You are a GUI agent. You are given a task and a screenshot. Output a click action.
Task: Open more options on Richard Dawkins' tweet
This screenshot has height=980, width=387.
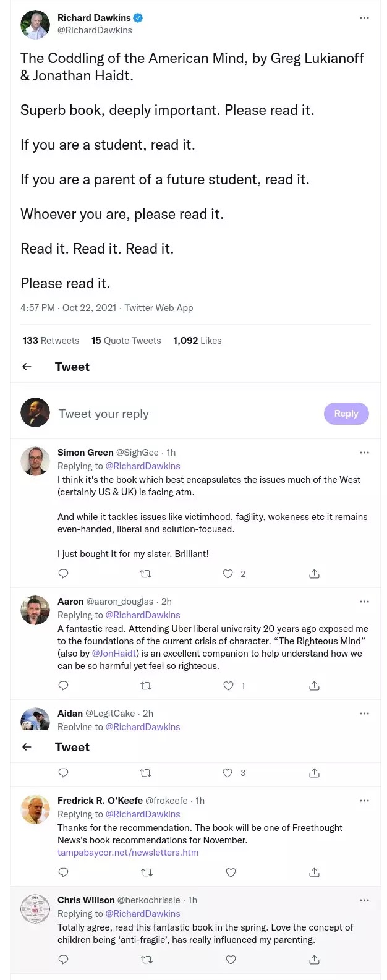coord(364,18)
